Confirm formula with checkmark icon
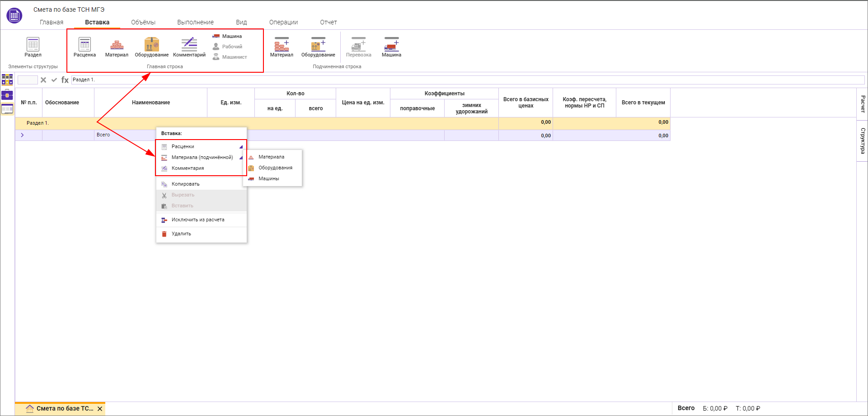 pos(54,80)
